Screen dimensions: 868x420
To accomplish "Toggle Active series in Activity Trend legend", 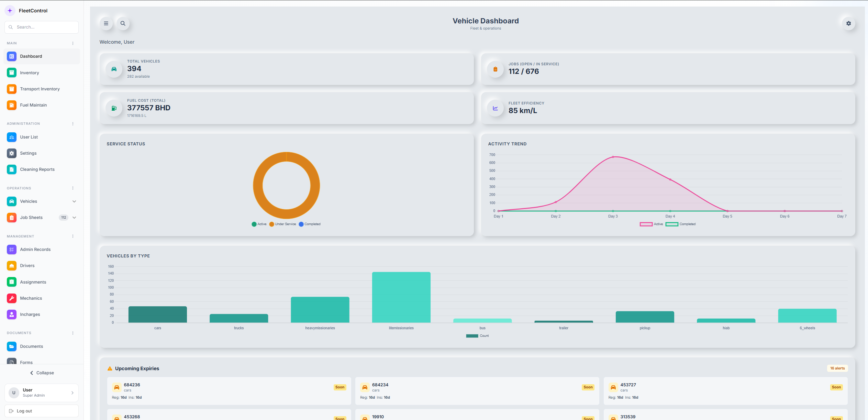I will point(651,224).
